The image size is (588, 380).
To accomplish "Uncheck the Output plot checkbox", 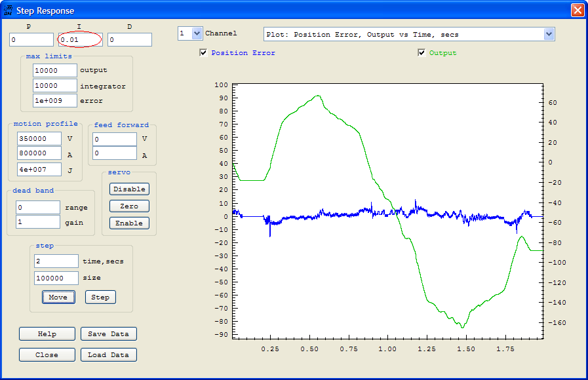I will point(421,53).
